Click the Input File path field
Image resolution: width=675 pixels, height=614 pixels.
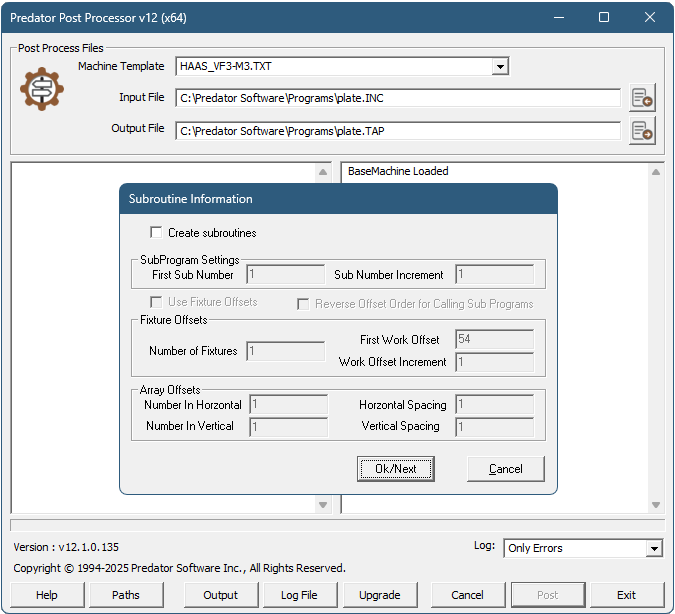coord(398,98)
